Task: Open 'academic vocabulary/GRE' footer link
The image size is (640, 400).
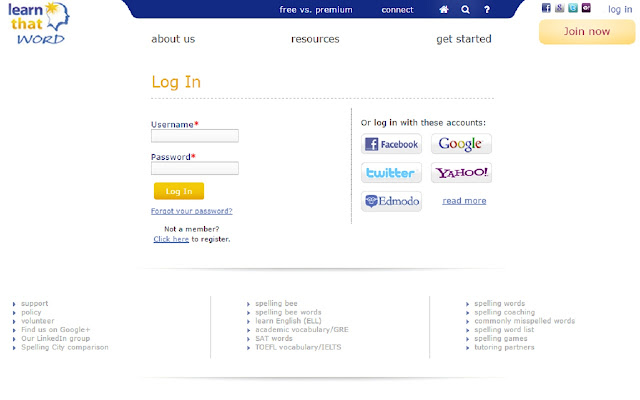Action: [302, 330]
